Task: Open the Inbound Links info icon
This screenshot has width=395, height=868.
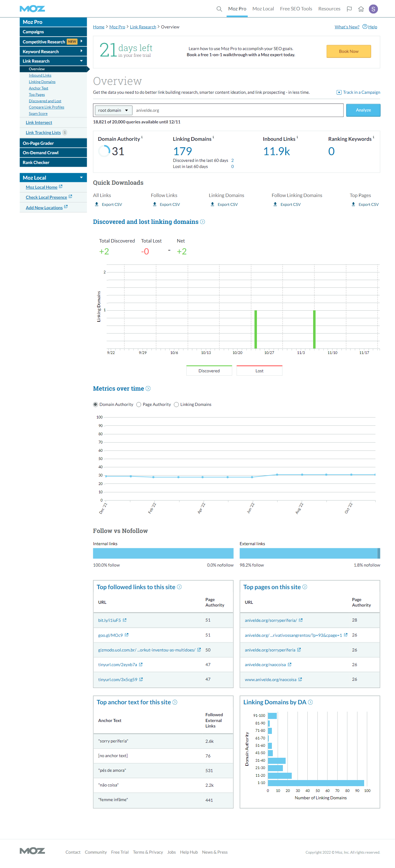Action: 297,137
